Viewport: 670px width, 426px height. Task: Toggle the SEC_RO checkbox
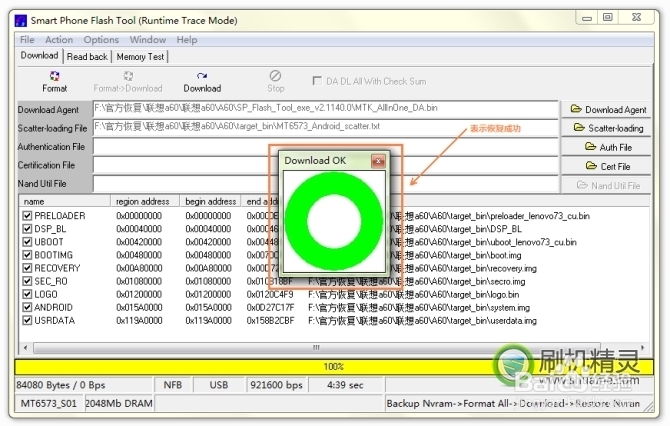point(27,281)
